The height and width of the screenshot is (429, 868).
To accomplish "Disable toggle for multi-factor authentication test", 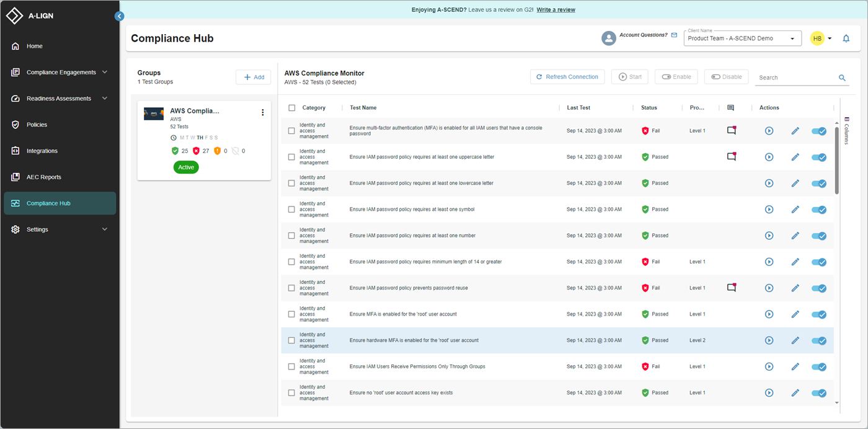I will 819,131.
